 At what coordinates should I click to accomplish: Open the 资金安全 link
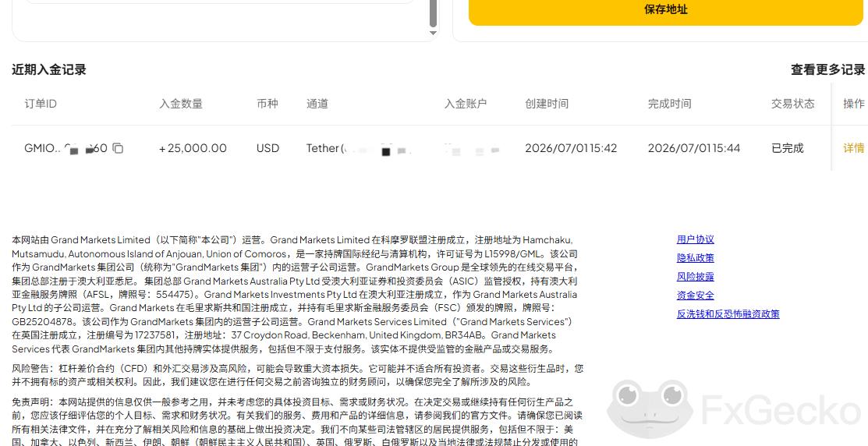click(696, 296)
